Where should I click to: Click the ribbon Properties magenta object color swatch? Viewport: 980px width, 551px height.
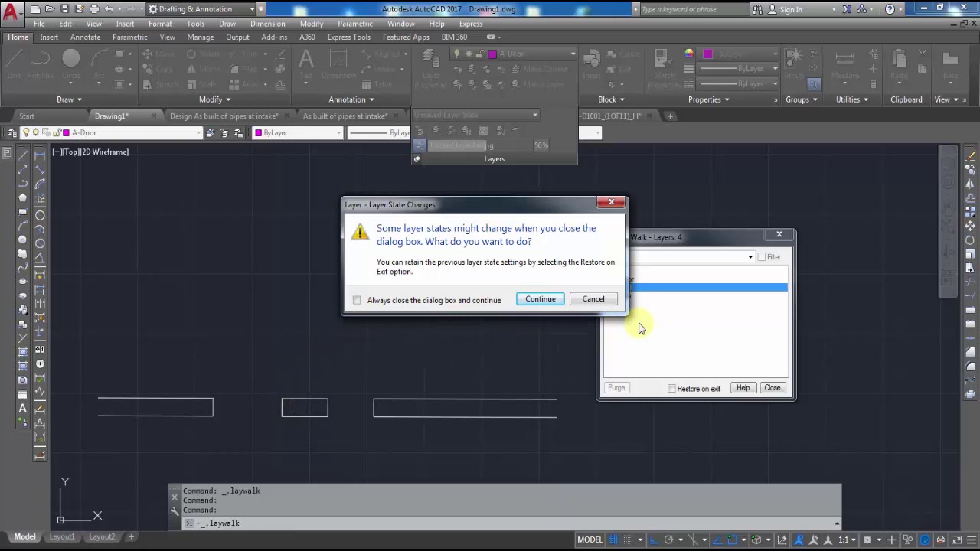click(707, 54)
